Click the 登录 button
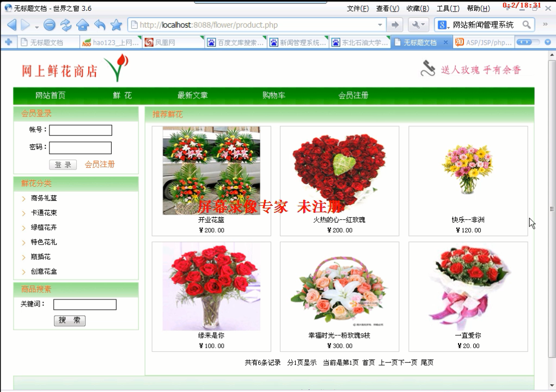556x392 pixels. pyautogui.click(x=63, y=164)
